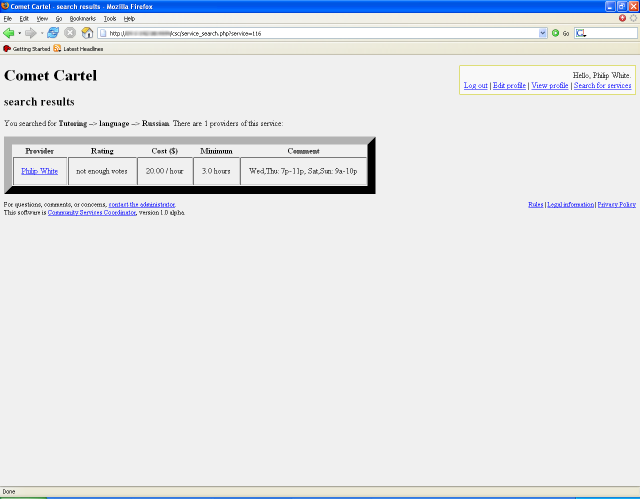Open the Back button history dropdown

[x=19, y=33]
